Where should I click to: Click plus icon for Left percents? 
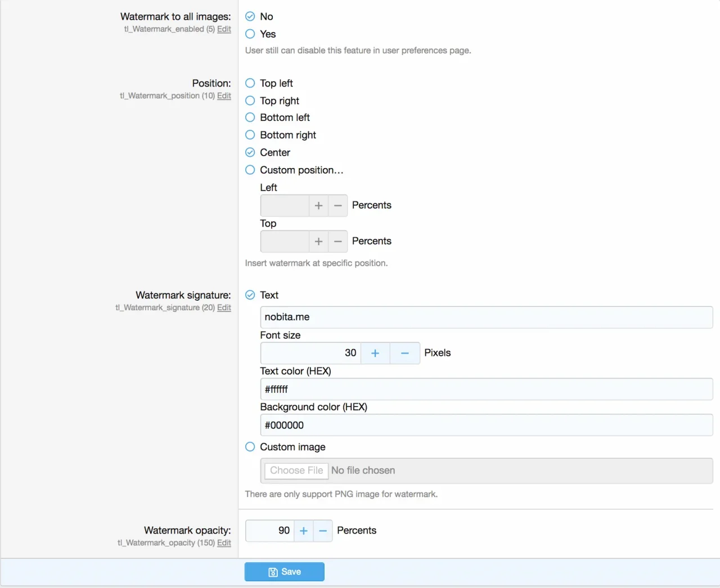tap(318, 206)
